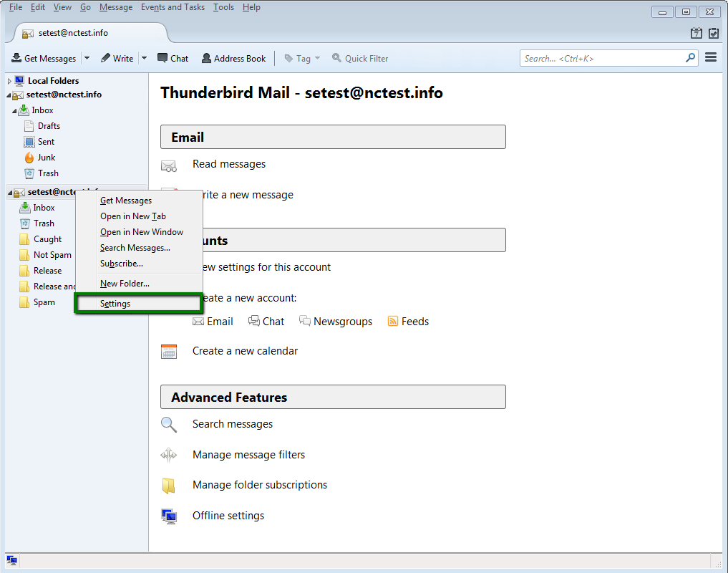The height and width of the screenshot is (573, 728).
Task: Click the Manage folder subscriptions folder icon
Action: pos(168,485)
